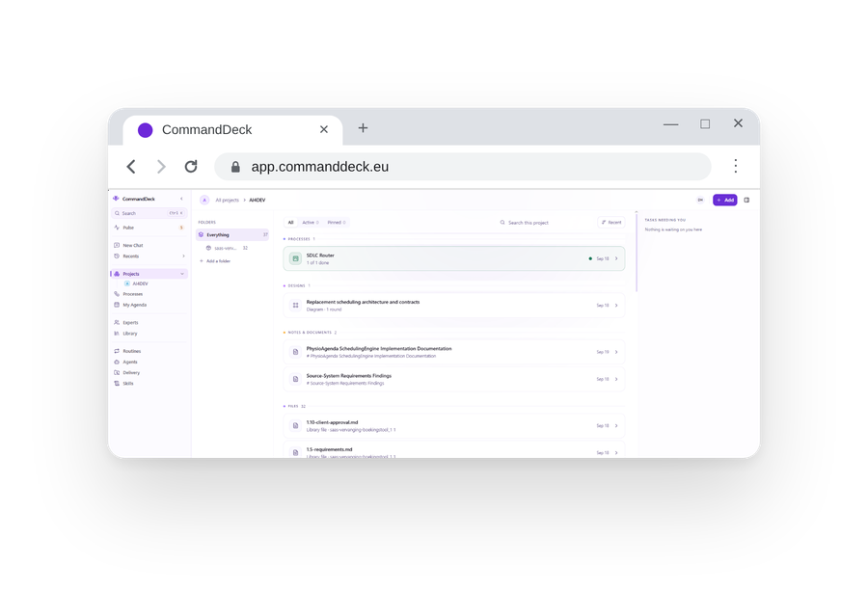Switch to the Pinned tab
868x592 pixels.
(x=336, y=223)
